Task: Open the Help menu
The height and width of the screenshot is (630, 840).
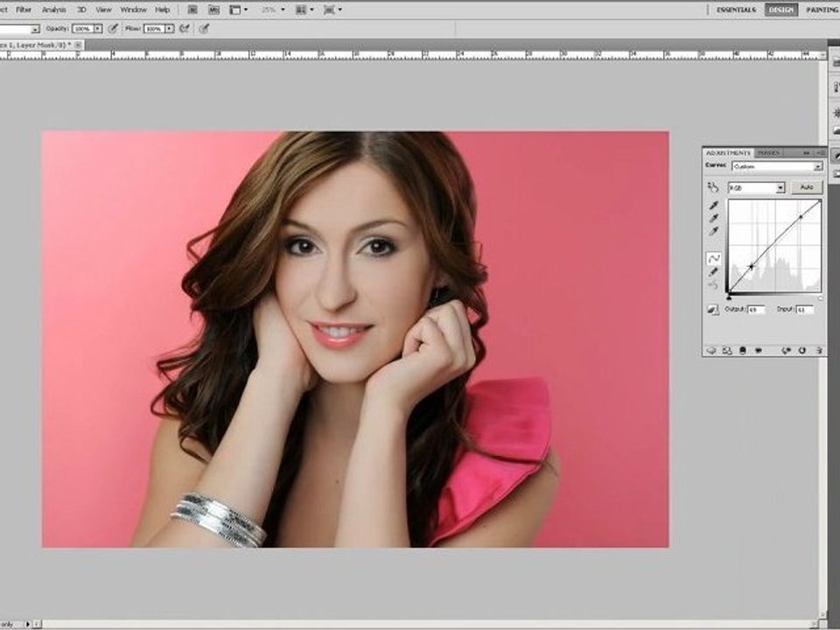Action: pyautogui.click(x=163, y=10)
